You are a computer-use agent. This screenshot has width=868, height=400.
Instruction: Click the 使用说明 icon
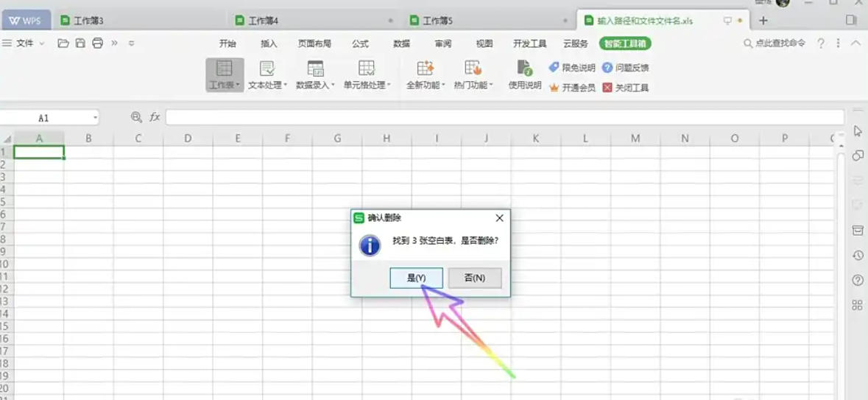[525, 75]
